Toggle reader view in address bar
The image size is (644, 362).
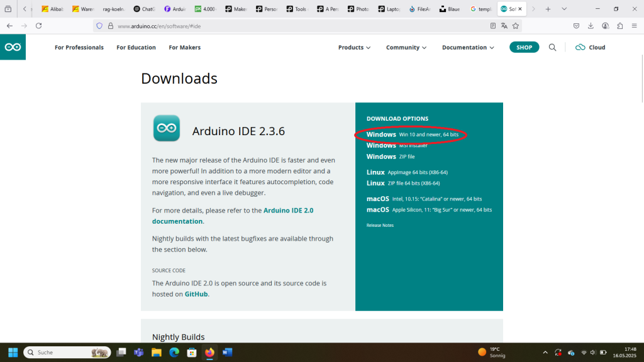click(493, 26)
